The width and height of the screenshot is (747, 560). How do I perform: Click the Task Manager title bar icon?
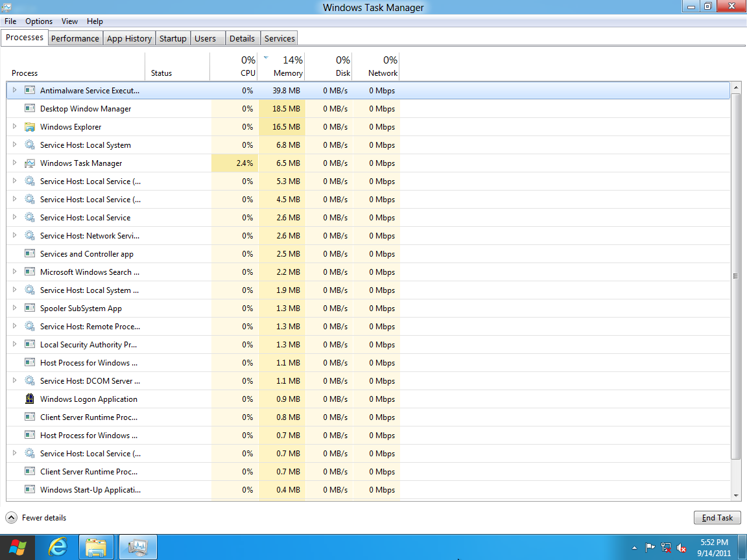click(6, 6)
